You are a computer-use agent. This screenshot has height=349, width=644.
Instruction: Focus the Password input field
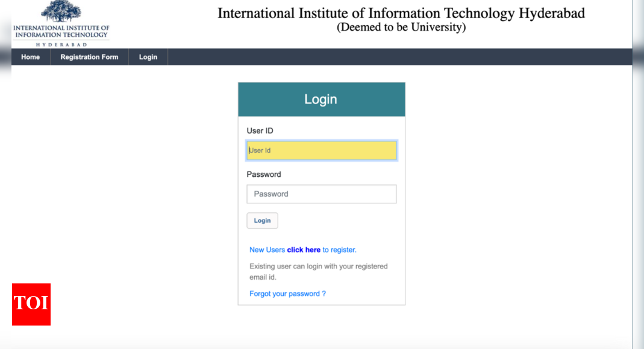(x=322, y=194)
